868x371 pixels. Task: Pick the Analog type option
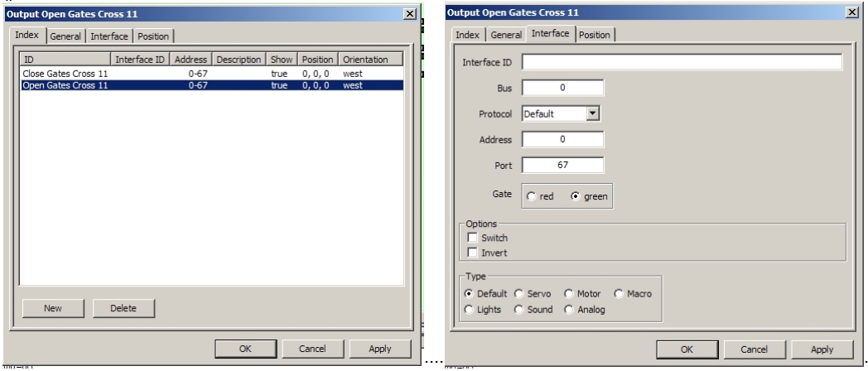click(x=570, y=309)
